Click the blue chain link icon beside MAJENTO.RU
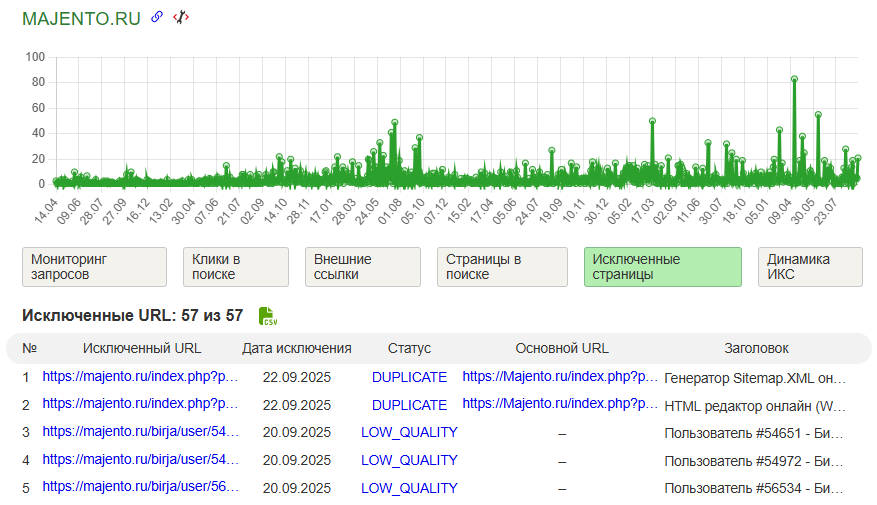The height and width of the screenshot is (505, 877). (156, 17)
